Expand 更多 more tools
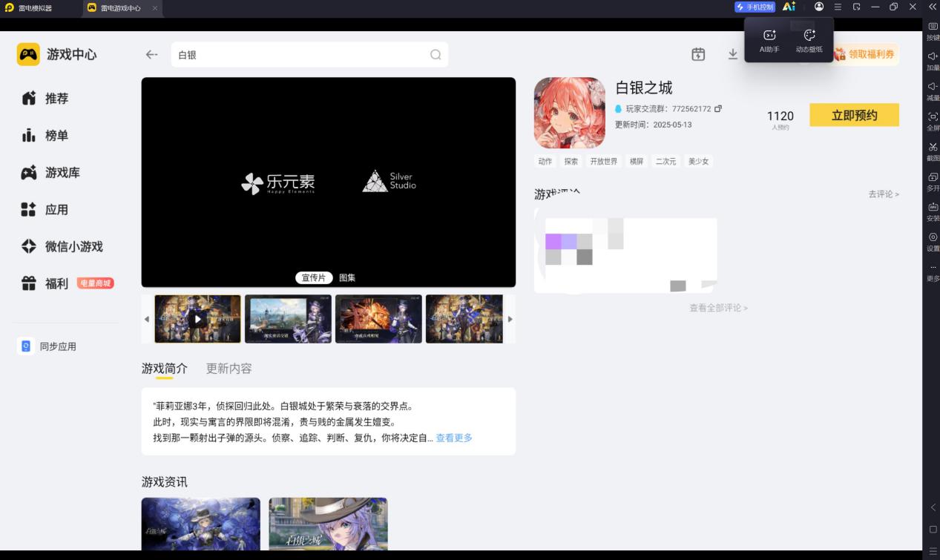This screenshot has width=940, height=560. click(x=933, y=272)
